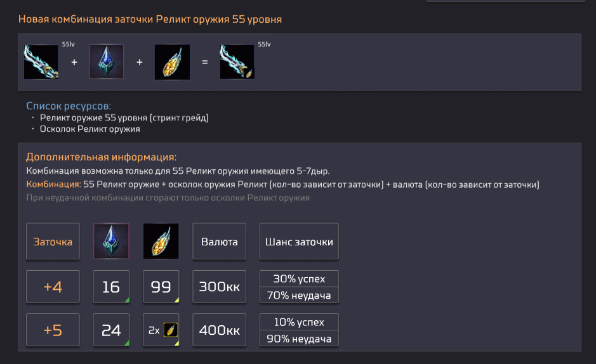
Task: Click the orange shard icon in formula
Action: pos(172,62)
